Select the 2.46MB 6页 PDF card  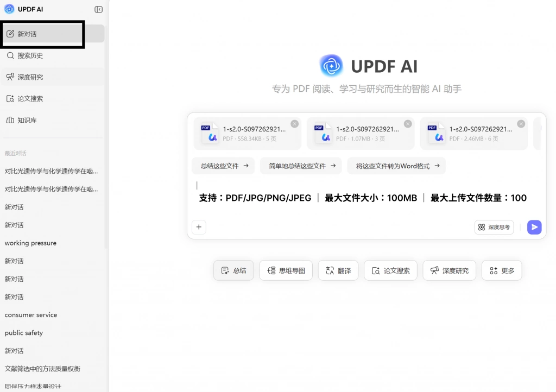(473, 134)
